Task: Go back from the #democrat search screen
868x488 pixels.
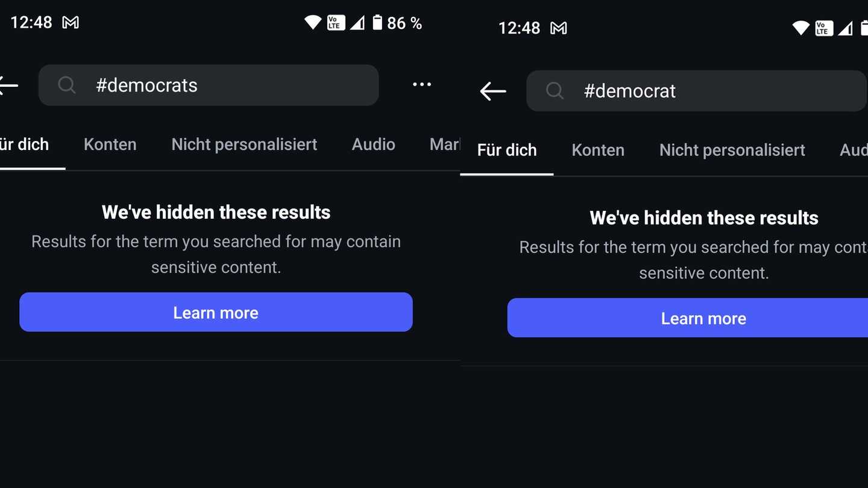Action: point(492,91)
